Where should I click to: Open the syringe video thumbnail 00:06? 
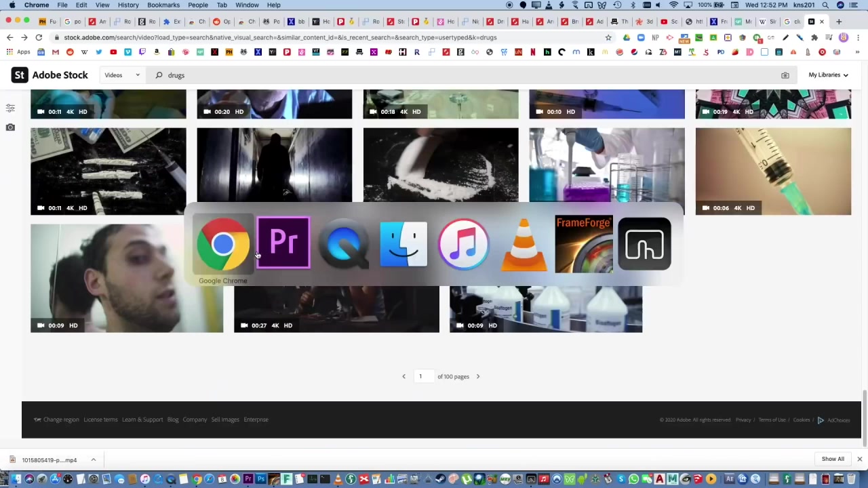point(773,171)
